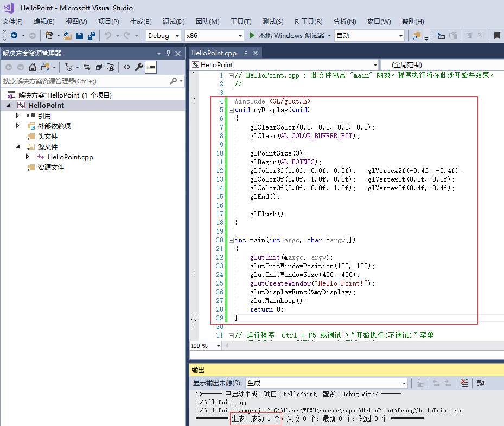This screenshot has width=504, height=426.
Task: Click Collapse All in Solution Explorer toolbar
Action: [99, 67]
